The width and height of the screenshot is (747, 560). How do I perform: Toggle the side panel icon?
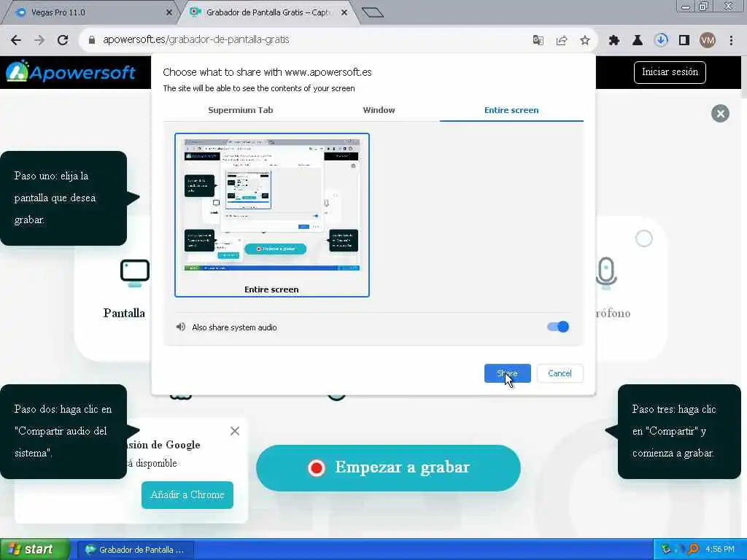coord(684,40)
